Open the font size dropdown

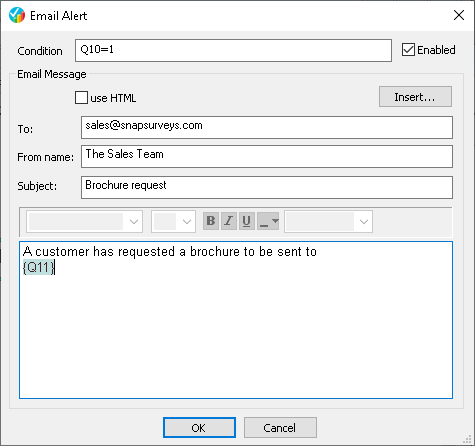(x=173, y=221)
